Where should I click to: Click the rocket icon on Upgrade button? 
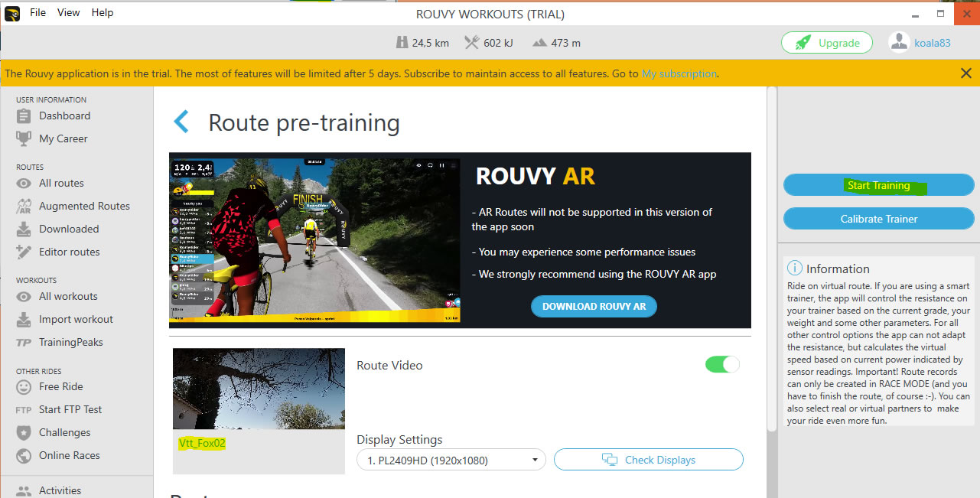[x=803, y=43]
